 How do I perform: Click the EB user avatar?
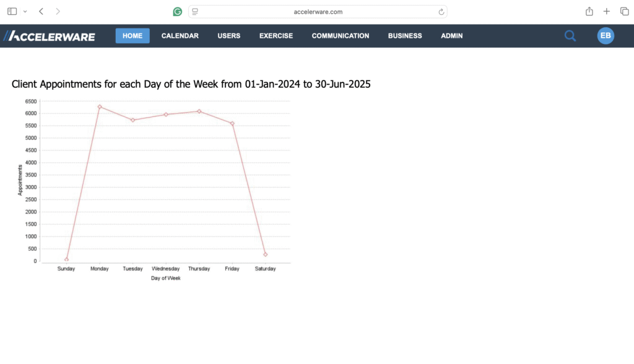pos(605,36)
